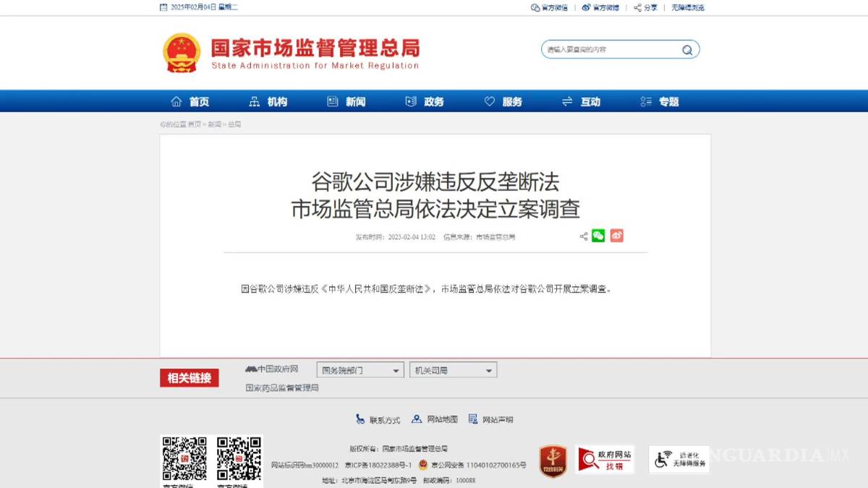868x488 pixels.
Task: Click inside the search input field
Action: [x=615, y=49]
